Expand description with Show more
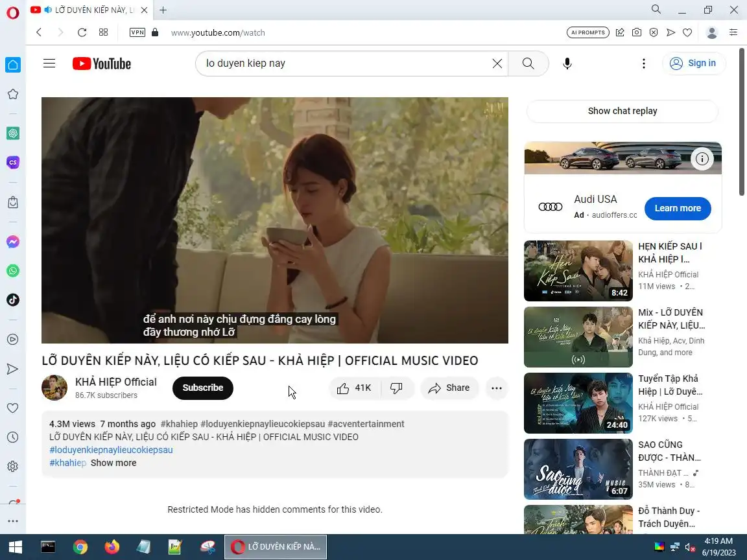Image resolution: width=747 pixels, height=560 pixels. tap(113, 463)
